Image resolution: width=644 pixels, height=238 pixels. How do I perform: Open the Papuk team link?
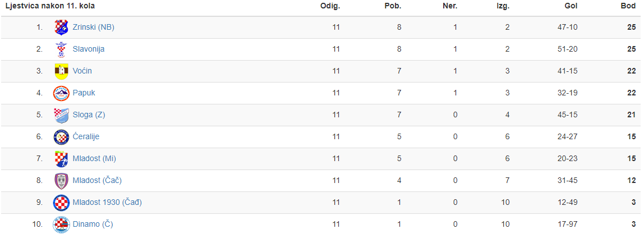pos(84,93)
